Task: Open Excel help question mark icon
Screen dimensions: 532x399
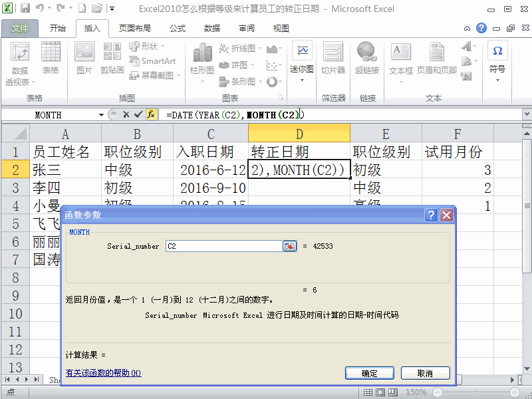Action: click(x=481, y=28)
